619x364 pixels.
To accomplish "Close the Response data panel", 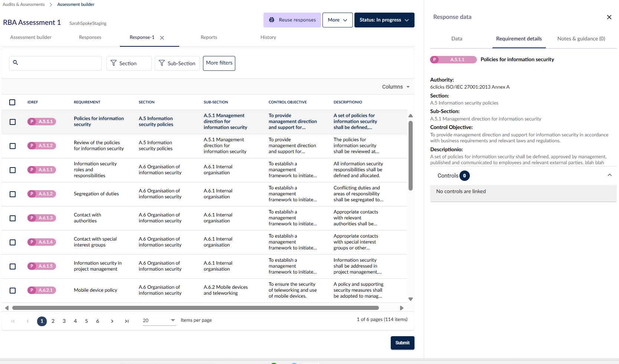I will (x=609, y=17).
